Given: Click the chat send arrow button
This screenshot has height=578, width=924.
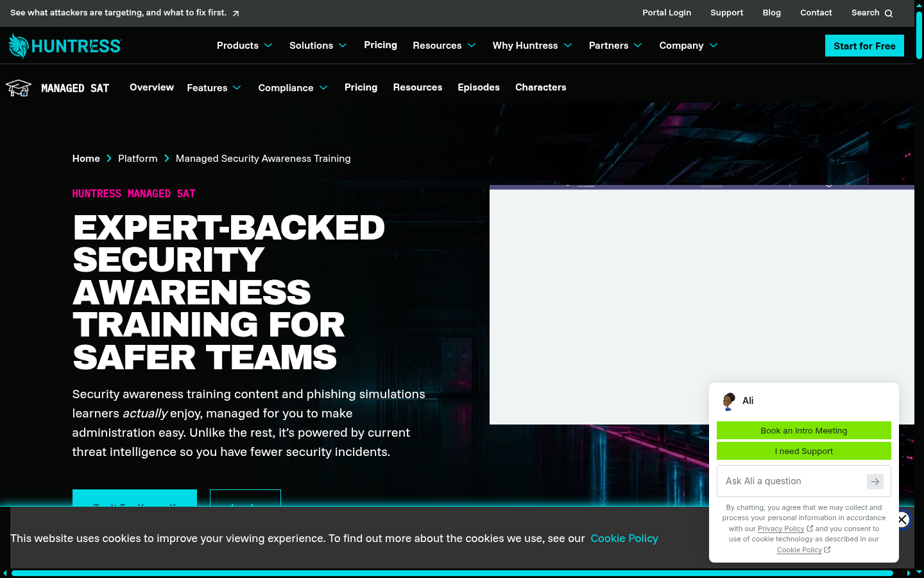Looking at the screenshot, I should pos(875,481).
